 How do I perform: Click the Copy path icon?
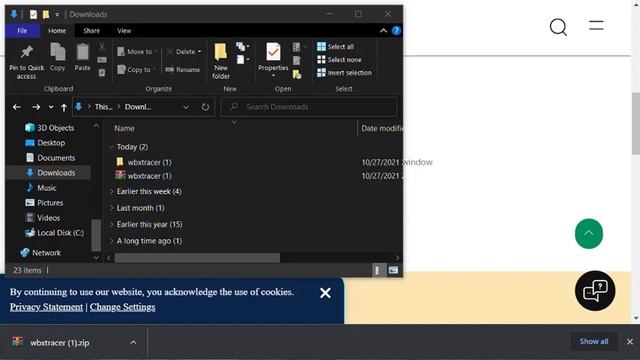point(102,60)
